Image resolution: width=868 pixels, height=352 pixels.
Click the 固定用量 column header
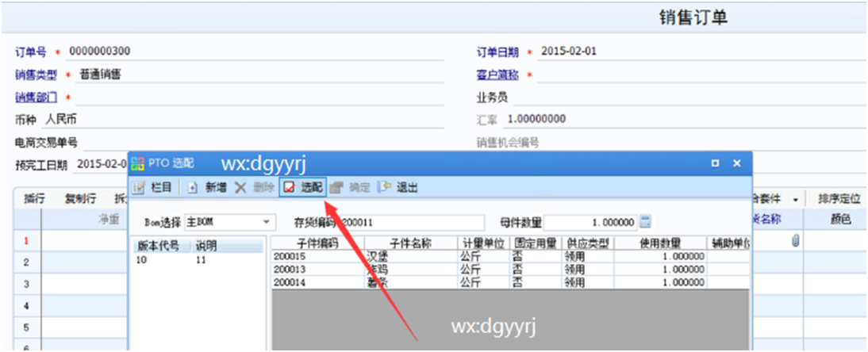(x=534, y=243)
